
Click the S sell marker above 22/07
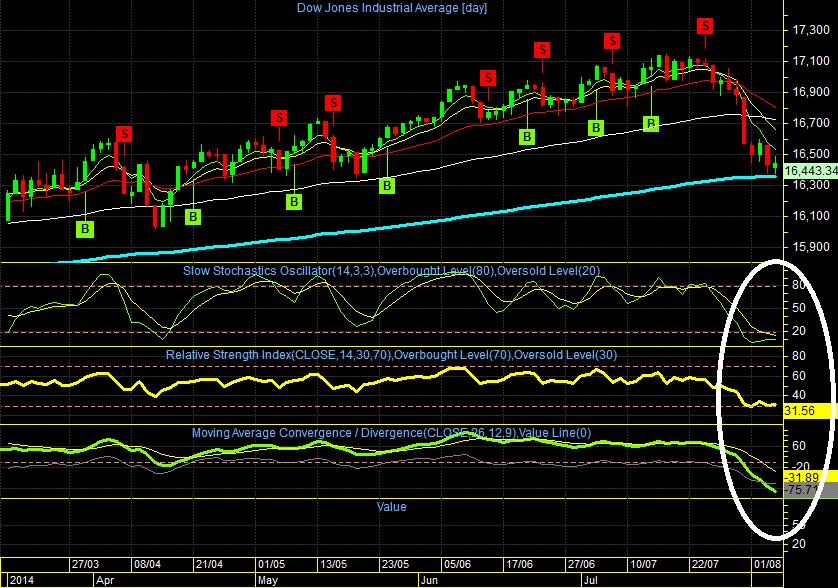pyautogui.click(x=705, y=26)
